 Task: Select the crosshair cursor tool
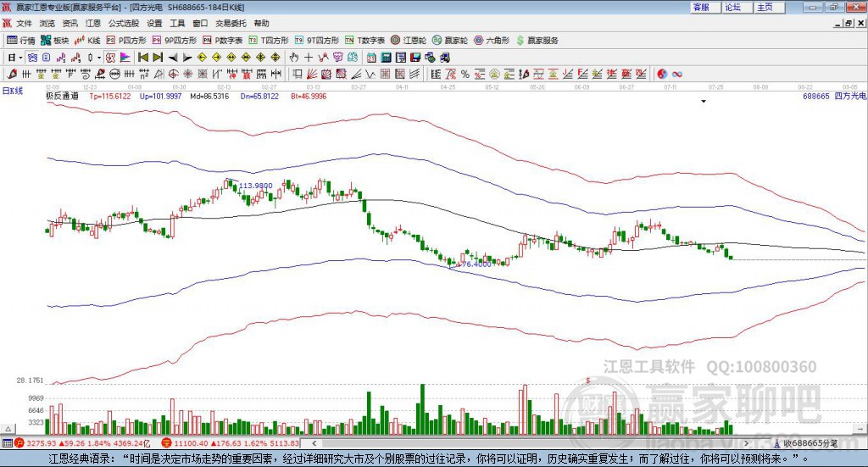pos(309,58)
